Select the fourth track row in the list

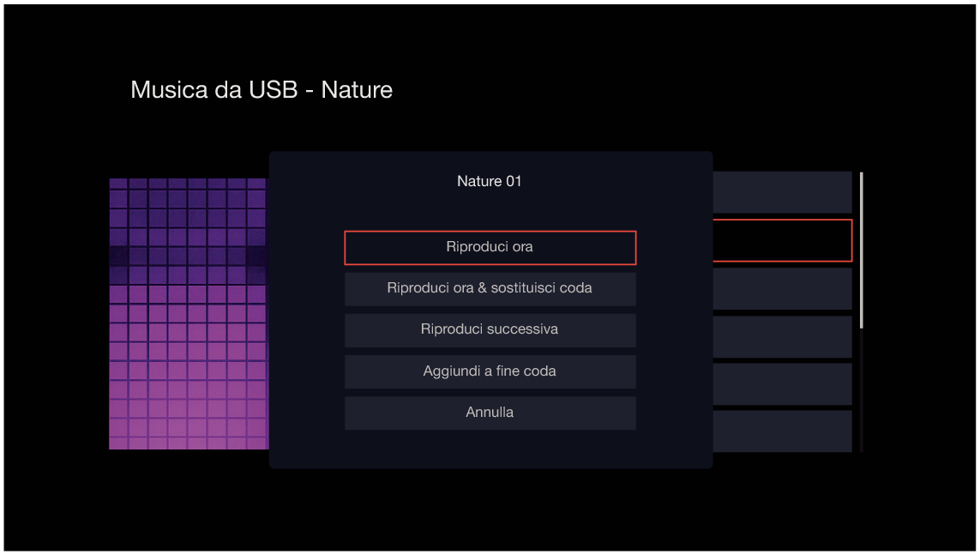point(782,336)
